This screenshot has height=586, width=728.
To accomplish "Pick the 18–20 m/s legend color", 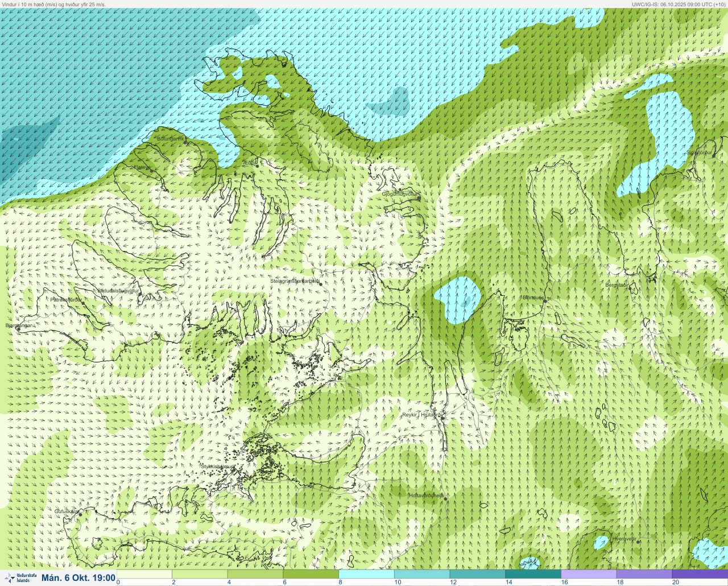I will tap(644, 574).
